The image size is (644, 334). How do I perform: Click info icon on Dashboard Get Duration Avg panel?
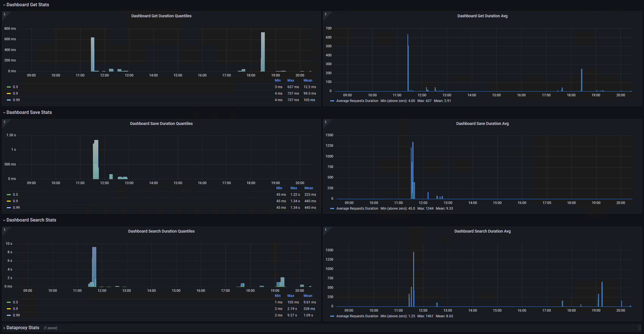point(325,14)
